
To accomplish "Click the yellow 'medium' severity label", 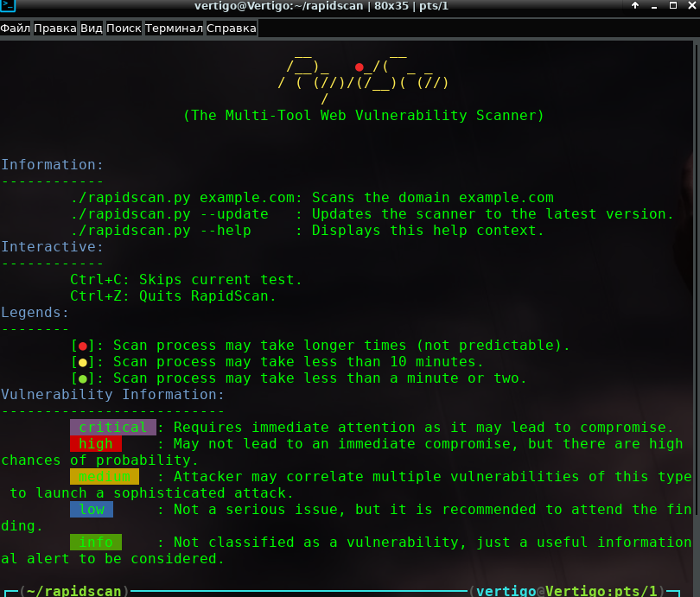I will coord(105,477).
